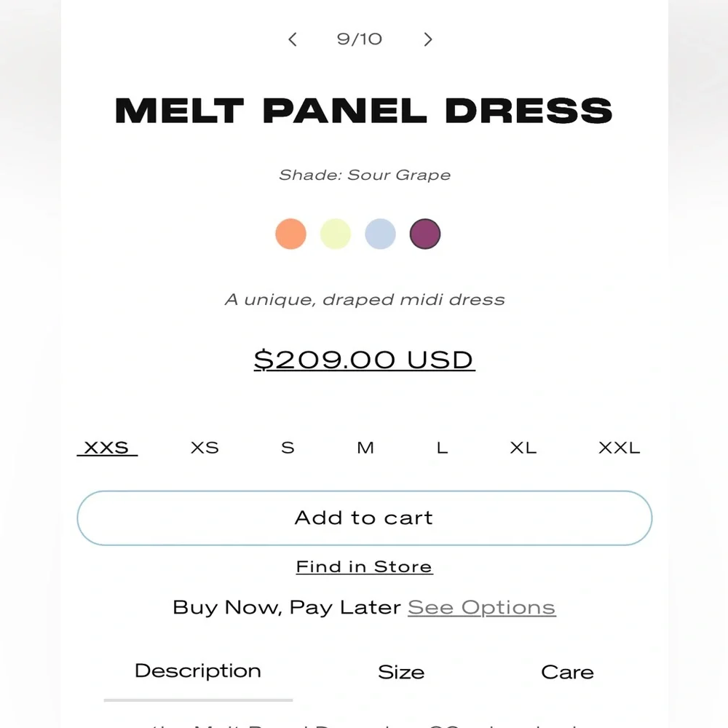
Task: Select the pale yellow shade swatch
Action: tap(335, 234)
